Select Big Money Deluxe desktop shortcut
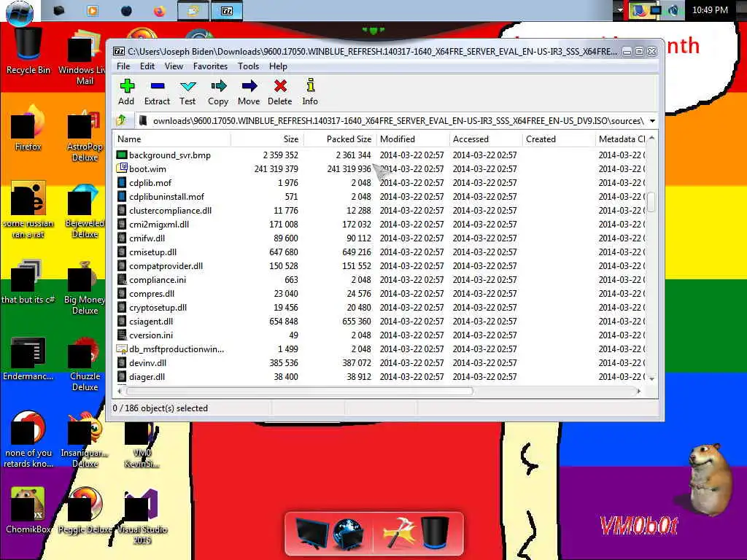 point(85,287)
